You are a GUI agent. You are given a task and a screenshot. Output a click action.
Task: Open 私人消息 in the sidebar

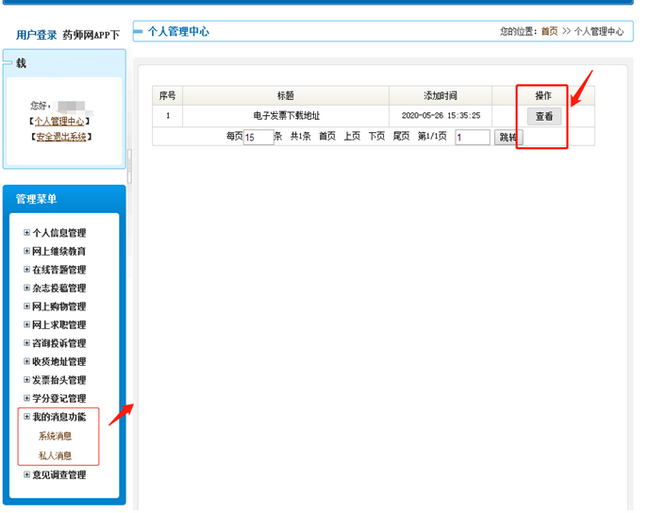[55, 455]
